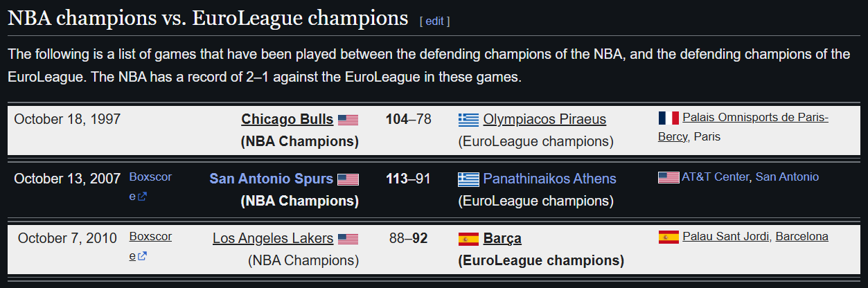Open the Los Angeles Lakers link
Viewport: 868px width, 288px height.
(273, 238)
